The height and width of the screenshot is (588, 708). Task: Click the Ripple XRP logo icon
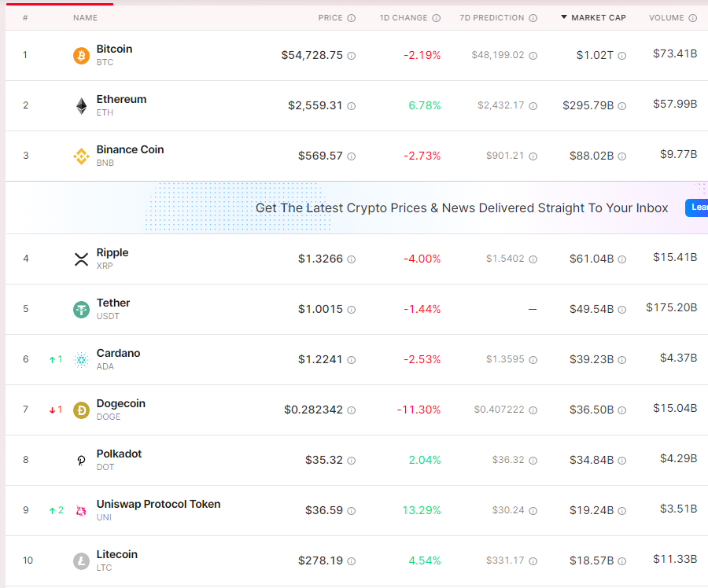(81, 259)
